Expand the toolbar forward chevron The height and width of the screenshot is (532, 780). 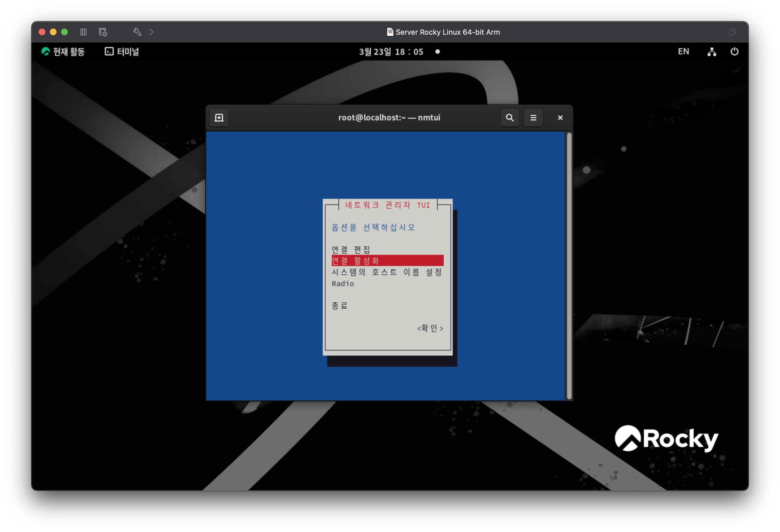coord(151,32)
